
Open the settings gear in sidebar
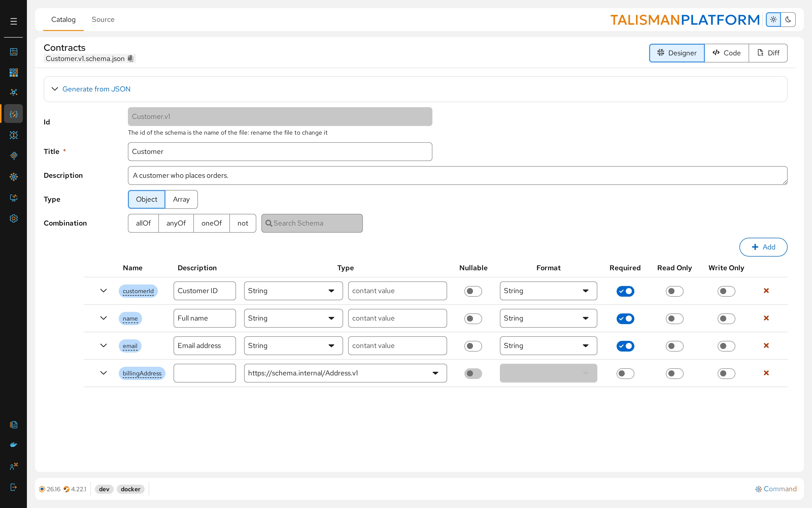coord(13,218)
